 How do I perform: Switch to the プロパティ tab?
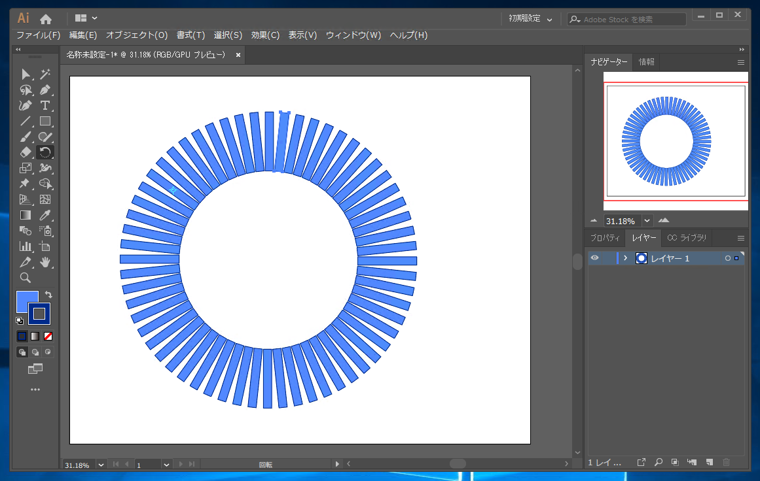pos(604,238)
